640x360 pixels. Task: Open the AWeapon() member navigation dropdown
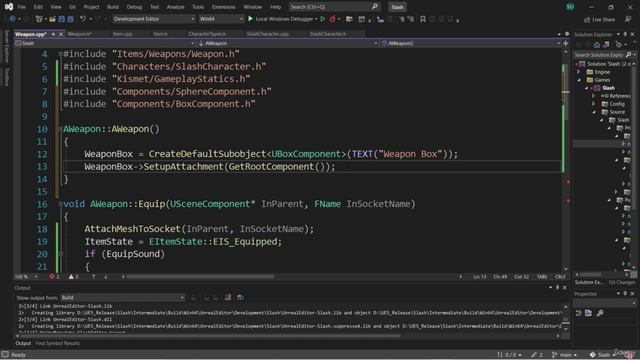(x=471, y=43)
